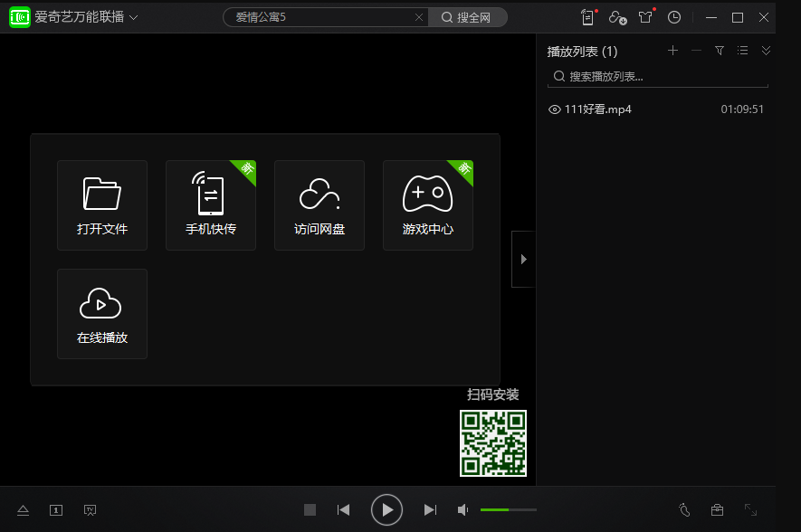This screenshot has width=801, height=532.
Task: Toggle the eye icon beside 111好看.mp4
Action: 555,109
